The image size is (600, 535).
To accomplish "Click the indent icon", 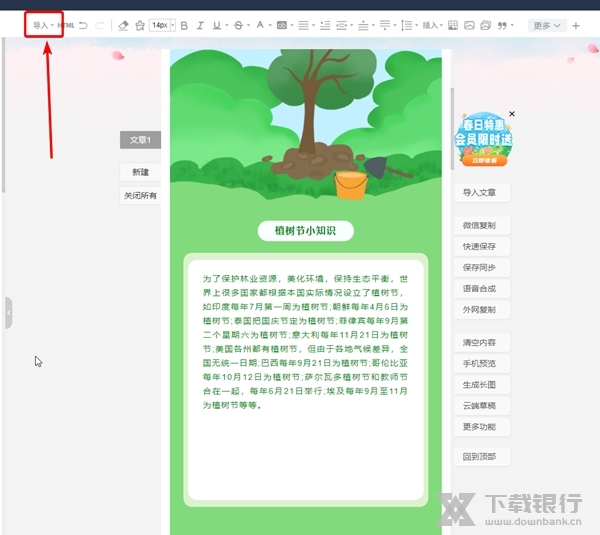I will click(x=341, y=25).
